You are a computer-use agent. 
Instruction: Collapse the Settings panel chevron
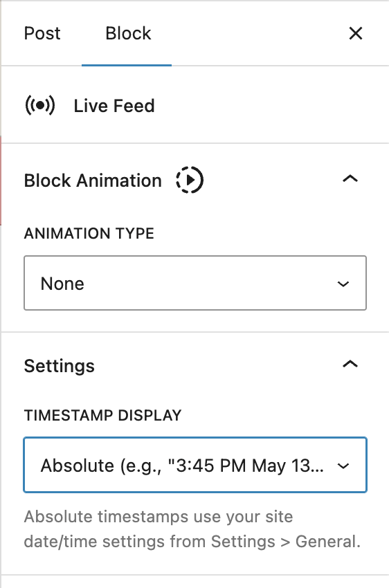tap(350, 364)
